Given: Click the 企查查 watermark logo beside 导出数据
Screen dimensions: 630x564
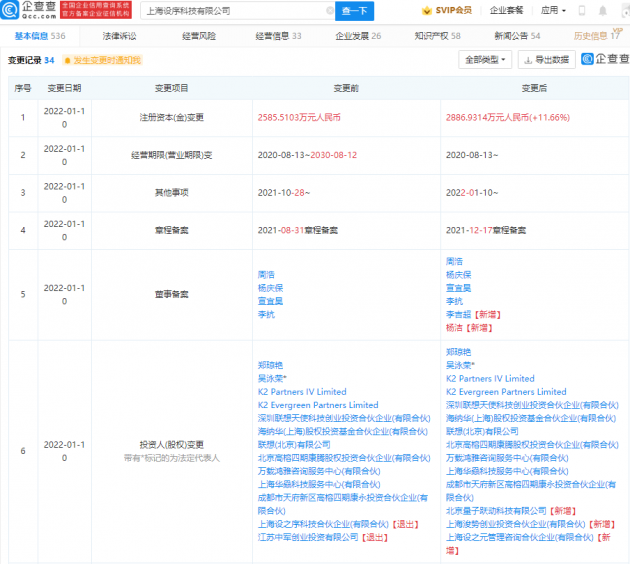Looking at the screenshot, I should coord(605,59).
